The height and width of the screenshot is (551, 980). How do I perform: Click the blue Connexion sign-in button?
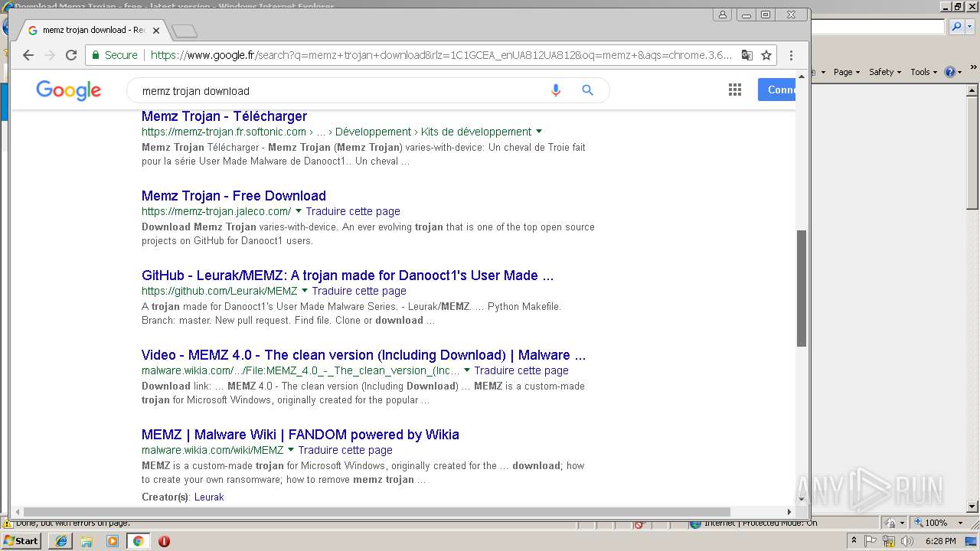[x=777, y=90]
